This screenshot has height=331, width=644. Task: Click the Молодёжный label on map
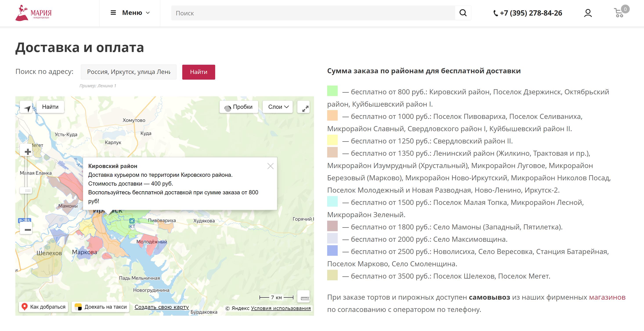152,242
